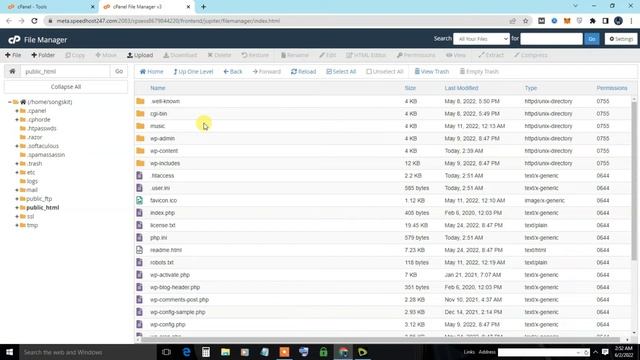Expand the .softaculous tree folder

click(17, 146)
